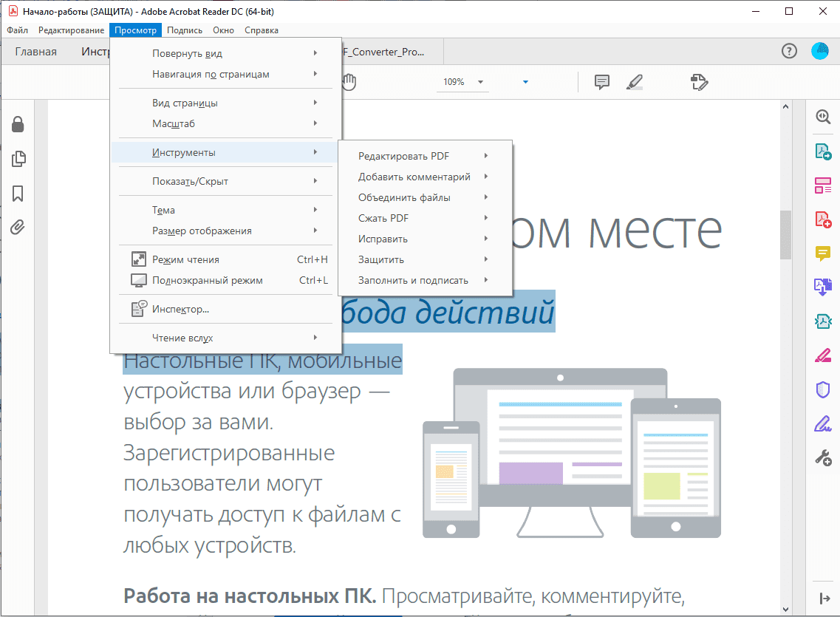Open the Protect shield tool in right pane
This screenshot has width=840, height=617.
click(x=823, y=389)
